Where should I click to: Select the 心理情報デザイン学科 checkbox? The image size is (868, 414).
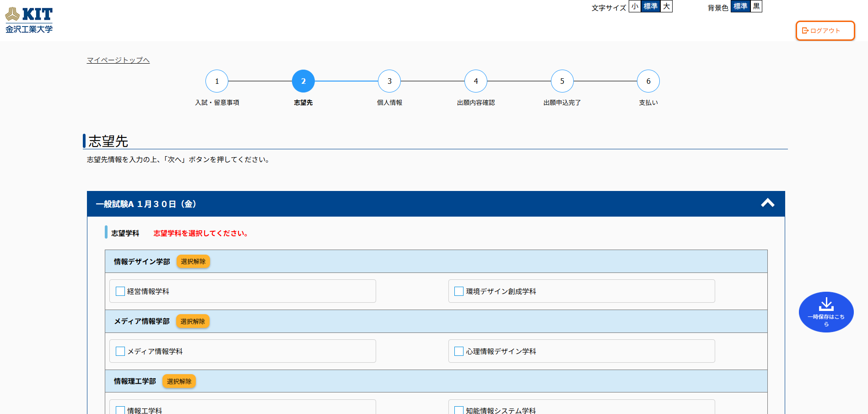tap(459, 351)
